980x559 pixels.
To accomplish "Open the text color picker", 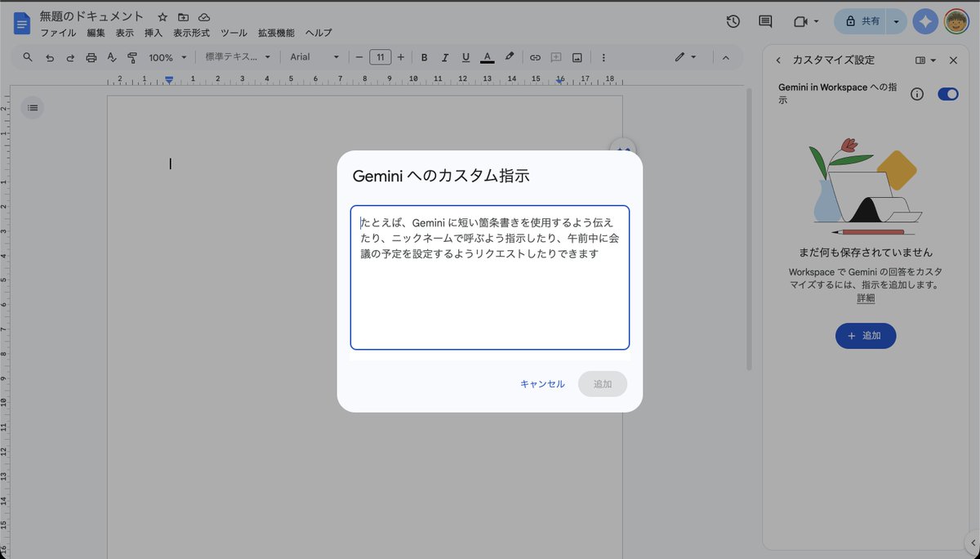I will (488, 57).
